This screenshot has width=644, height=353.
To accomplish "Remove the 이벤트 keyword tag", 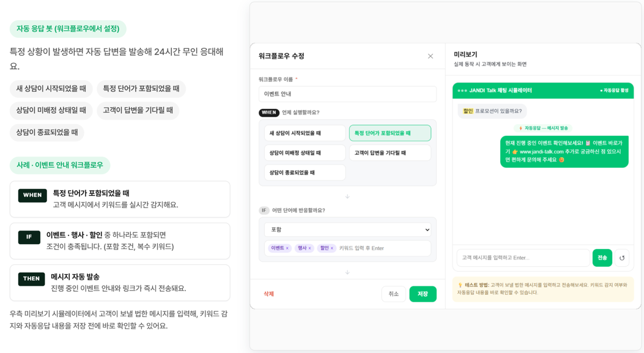I will [287, 248].
